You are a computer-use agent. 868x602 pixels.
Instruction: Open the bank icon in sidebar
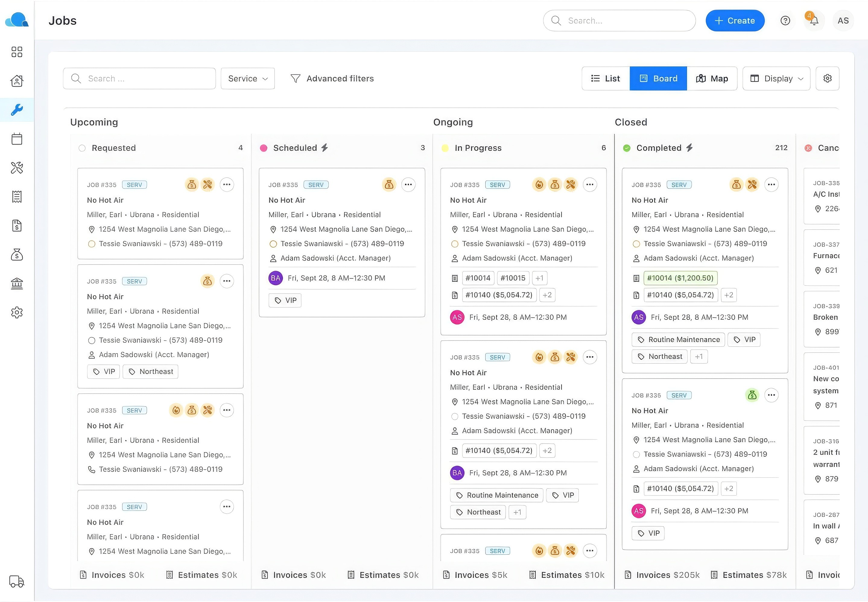17,283
